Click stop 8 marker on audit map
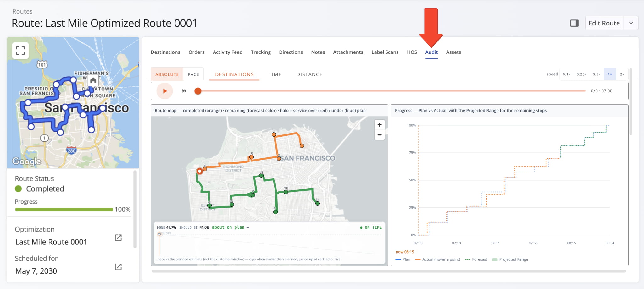644x289 pixels. [261, 175]
